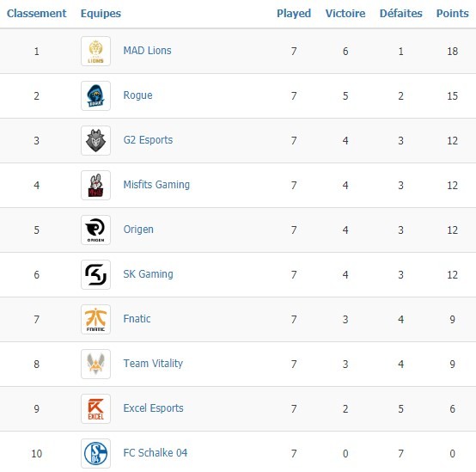
Task: Open the Rogue team link
Action: 137,95
